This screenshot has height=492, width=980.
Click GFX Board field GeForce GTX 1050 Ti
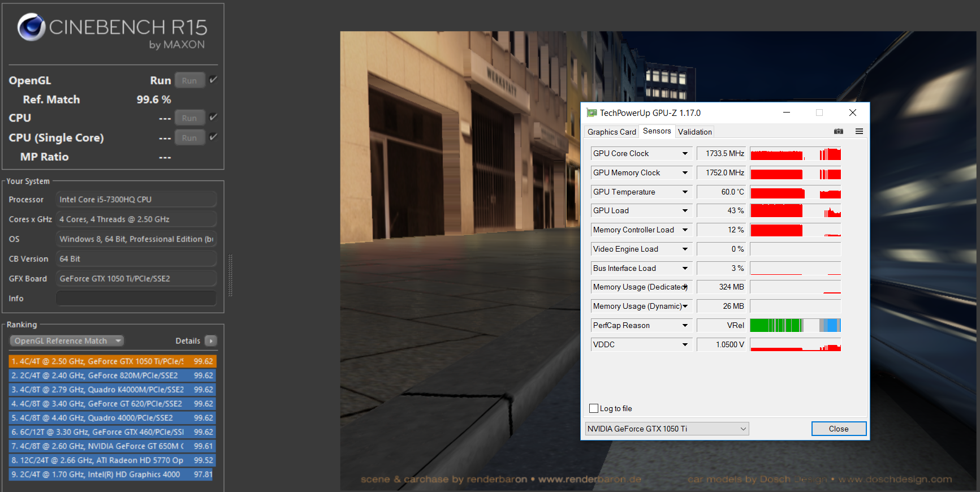(x=136, y=279)
